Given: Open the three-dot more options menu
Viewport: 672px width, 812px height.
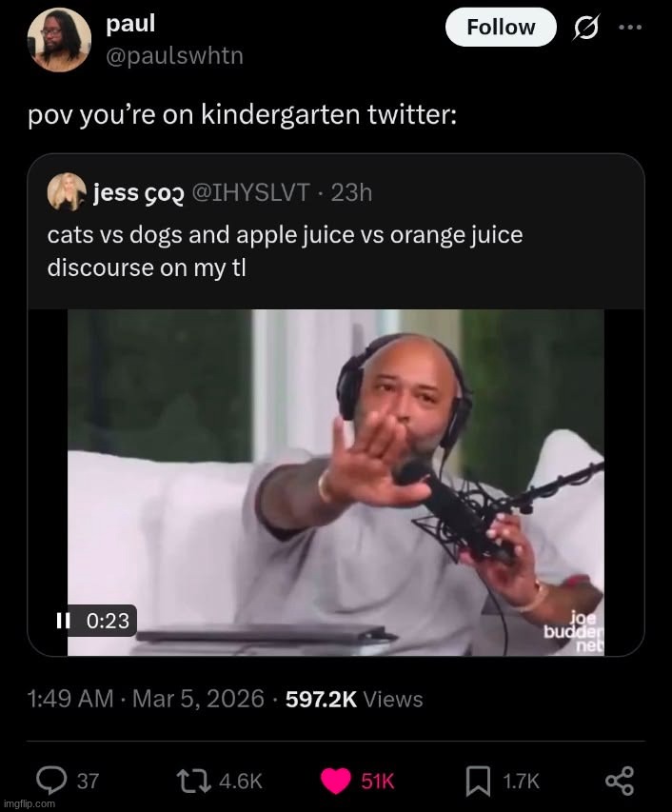Looking at the screenshot, I should tap(629, 29).
